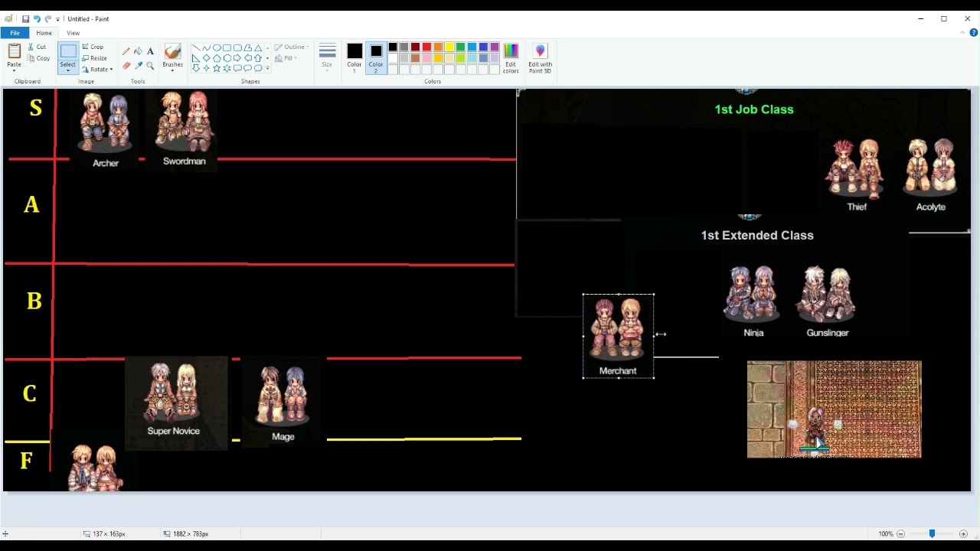Viewport: 980px width, 551px height.
Task: Expand the Paste dropdown arrow
Action: coord(14,70)
